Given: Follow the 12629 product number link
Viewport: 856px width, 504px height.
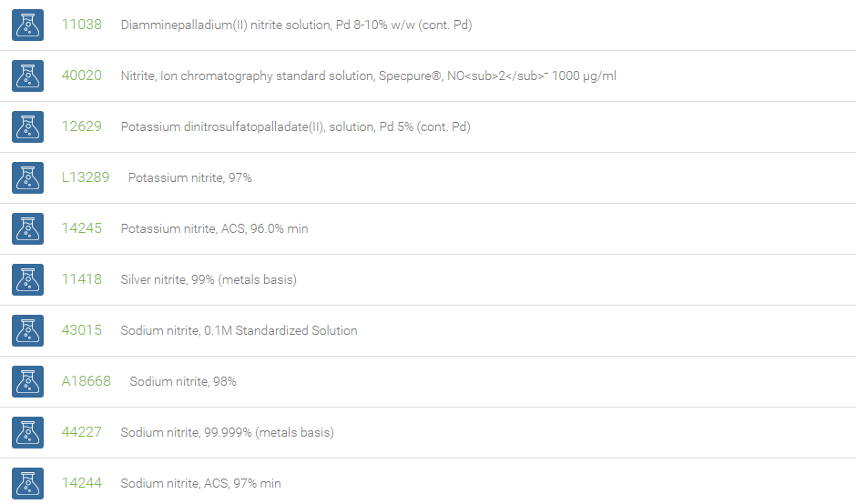Looking at the screenshot, I should click(81, 126).
